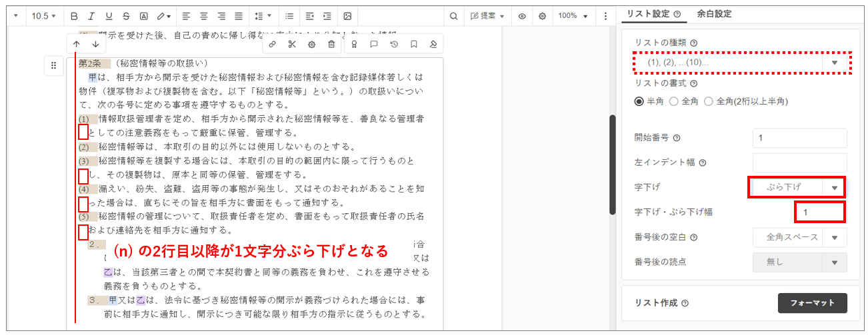
Task: Click the link chain icon
Action: (x=272, y=45)
